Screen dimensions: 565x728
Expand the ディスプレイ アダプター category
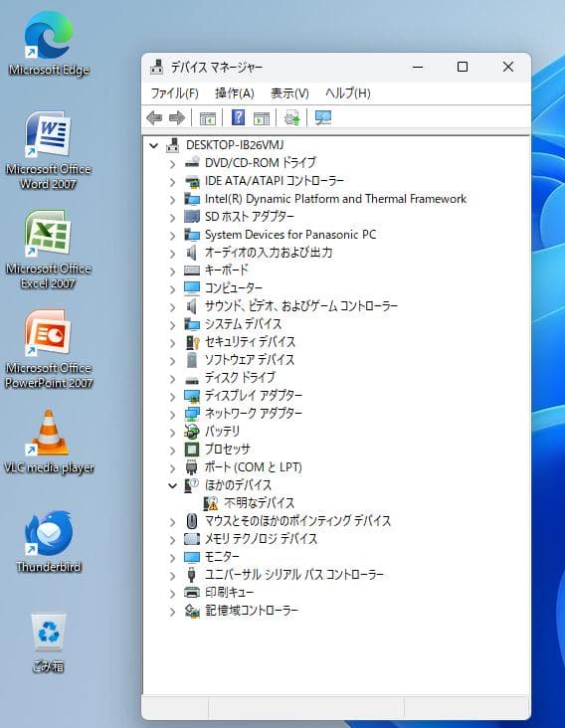pyautogui.click(x=172, y=397)
